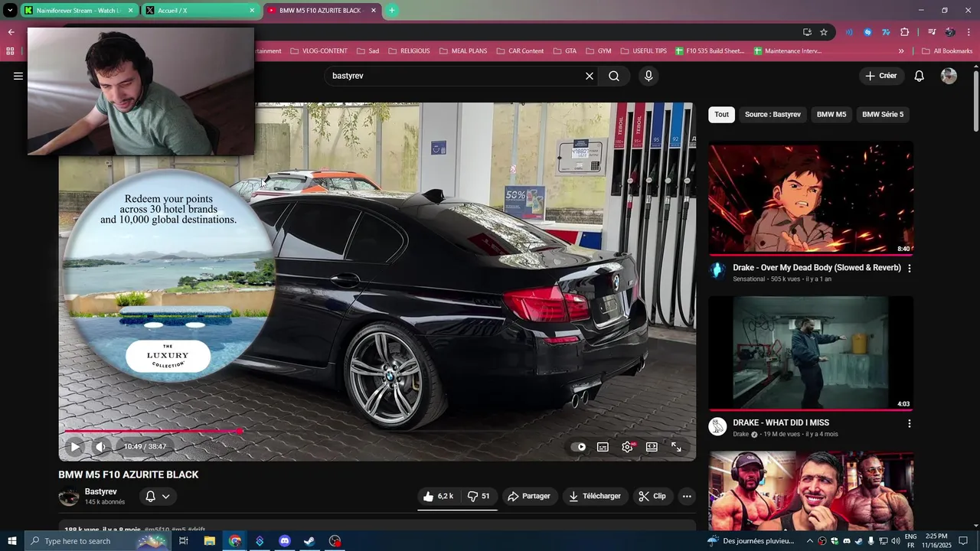Select the BMW M5 filter chip

831,115
